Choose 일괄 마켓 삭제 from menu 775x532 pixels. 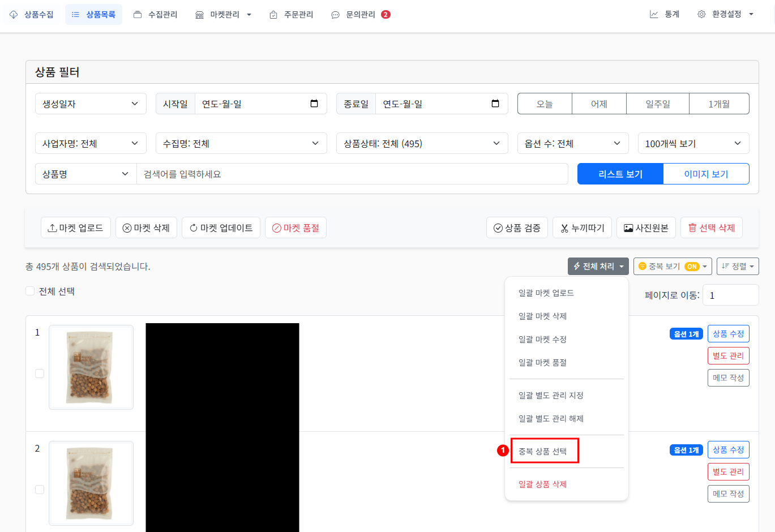pos(567,316)
